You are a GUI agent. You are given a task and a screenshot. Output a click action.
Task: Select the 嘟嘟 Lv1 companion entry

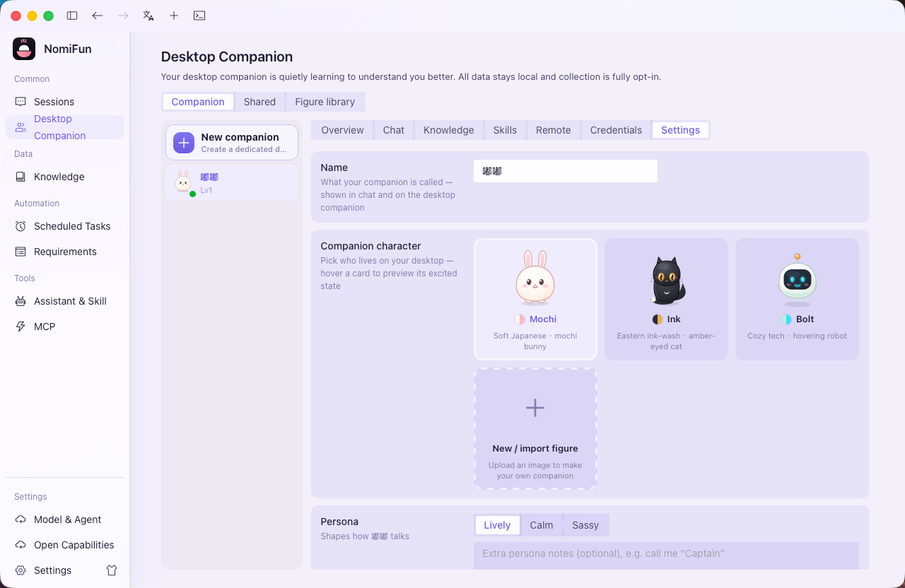point(232,183)
